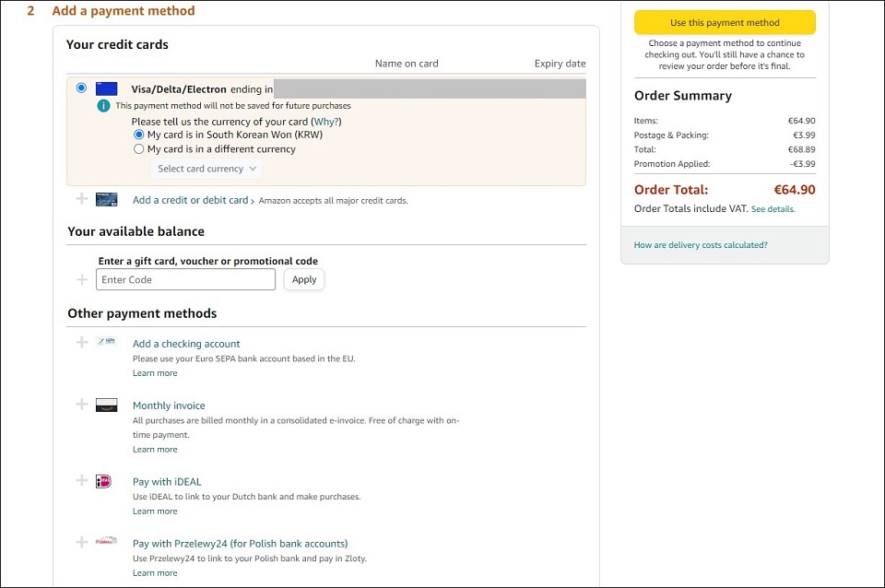Open Pay with Przelewy24 link
885x588 pixels.
240,544
